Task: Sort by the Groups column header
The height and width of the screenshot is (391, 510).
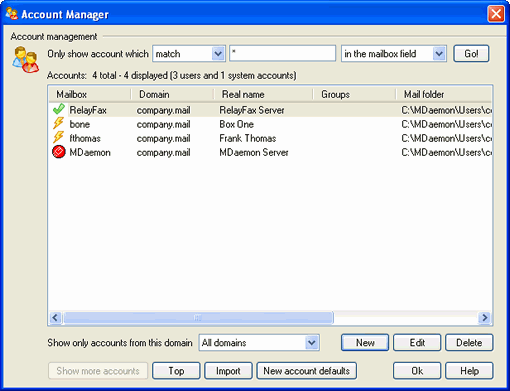Action: 354,94
